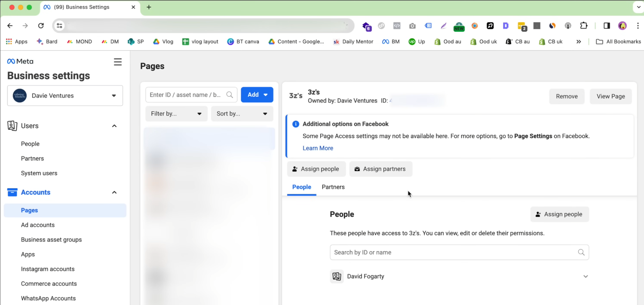Click the magnifier in people search field
Screen dimensions: 644x305
coord(581,252)
